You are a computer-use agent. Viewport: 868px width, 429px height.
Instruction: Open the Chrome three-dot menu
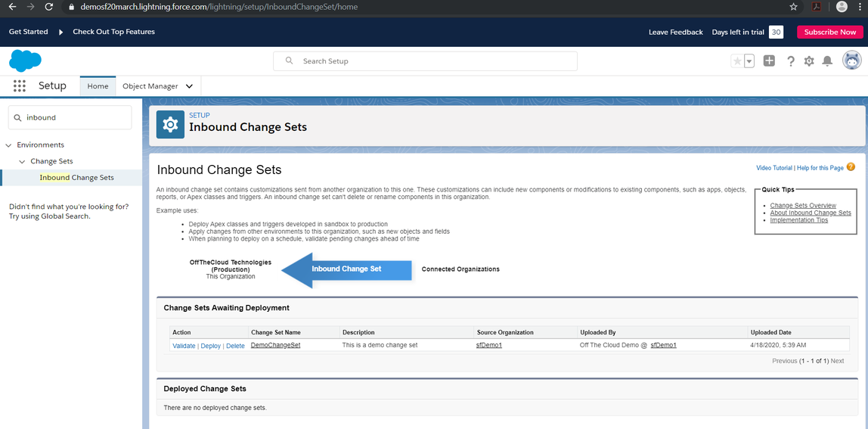pyautogui.click(x=861, y=8)
